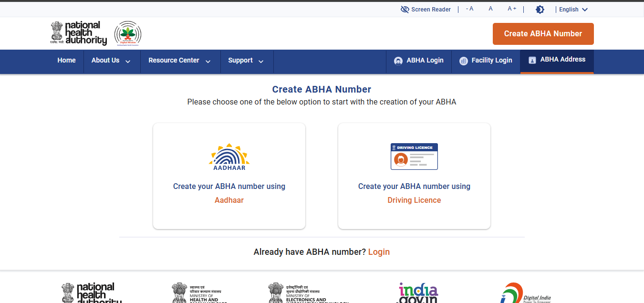
Task: Go to the Home menu item
Action: click(x=66, y=60)
